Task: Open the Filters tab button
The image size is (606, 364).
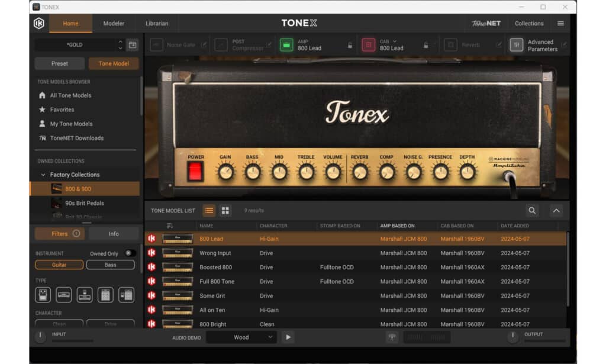Action: point(60,234)
